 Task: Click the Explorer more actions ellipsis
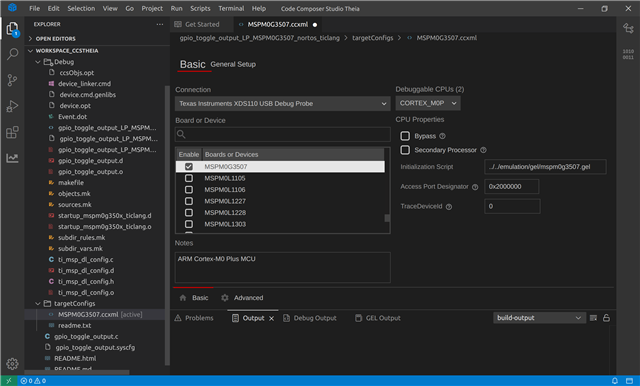point(160,24)
